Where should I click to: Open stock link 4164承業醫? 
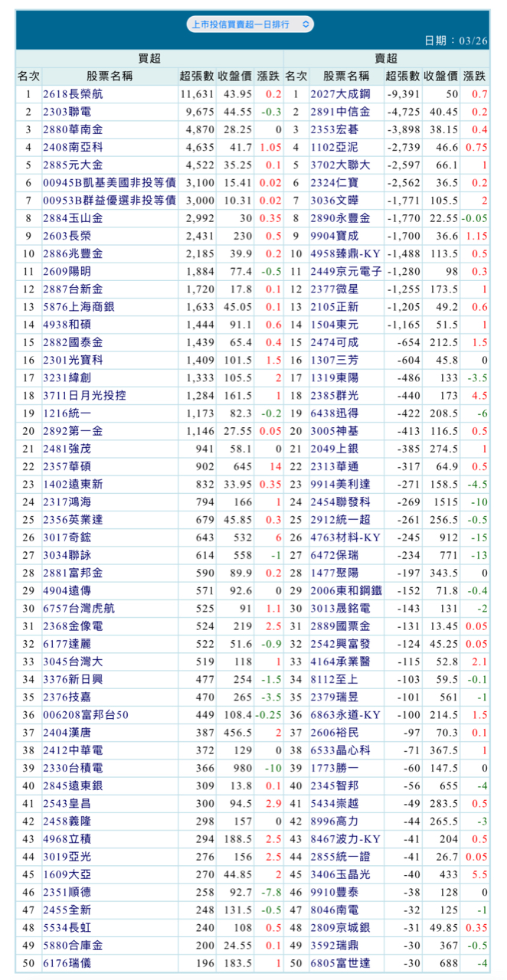click(x=339, y=661)
